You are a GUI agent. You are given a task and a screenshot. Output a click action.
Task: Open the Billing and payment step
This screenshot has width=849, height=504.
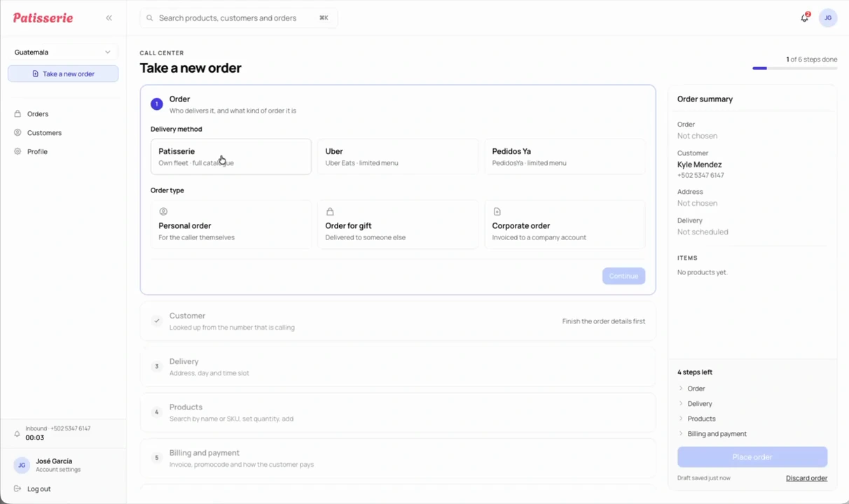tap(398, 458)
